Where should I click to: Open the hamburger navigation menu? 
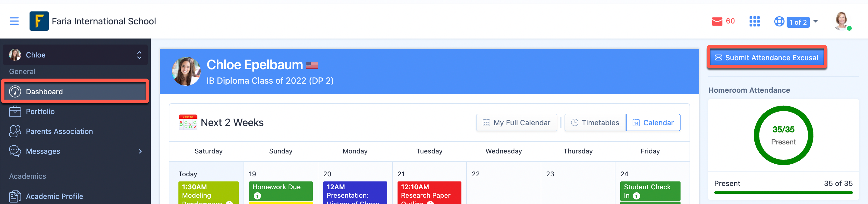click(x=14, y=21)
